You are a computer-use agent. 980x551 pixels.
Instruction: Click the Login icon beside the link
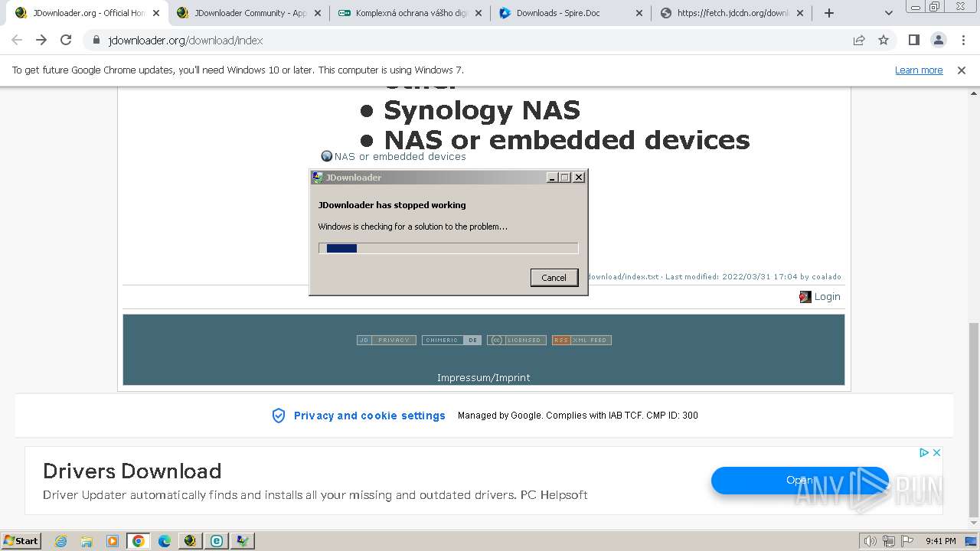coord(805,297)
